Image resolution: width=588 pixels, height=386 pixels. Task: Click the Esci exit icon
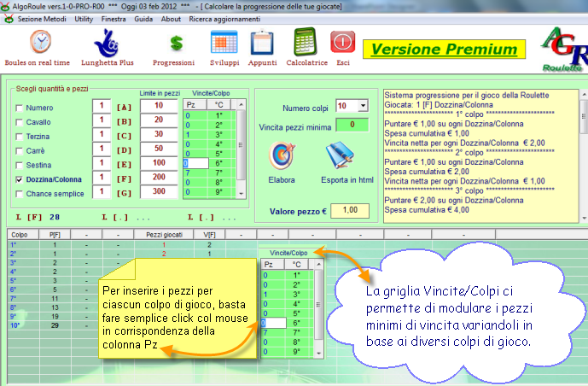click(x=343, y=42)
